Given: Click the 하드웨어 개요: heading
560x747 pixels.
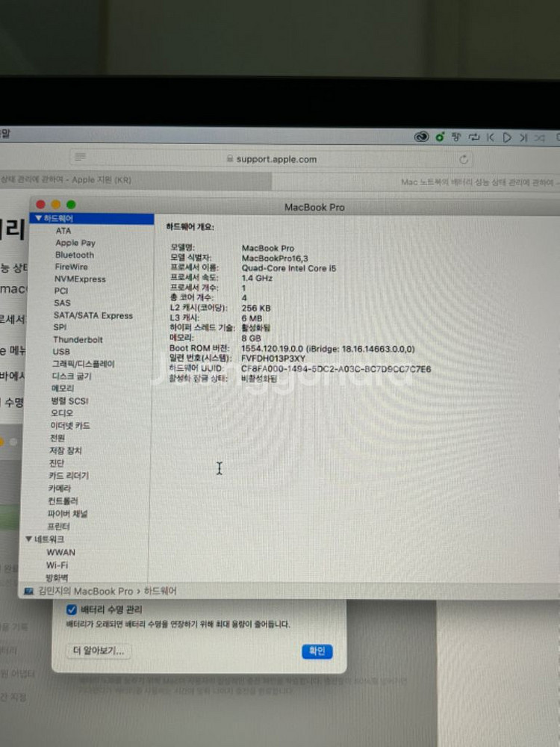Looking at the screenshot, I should [x=190, y=227].
